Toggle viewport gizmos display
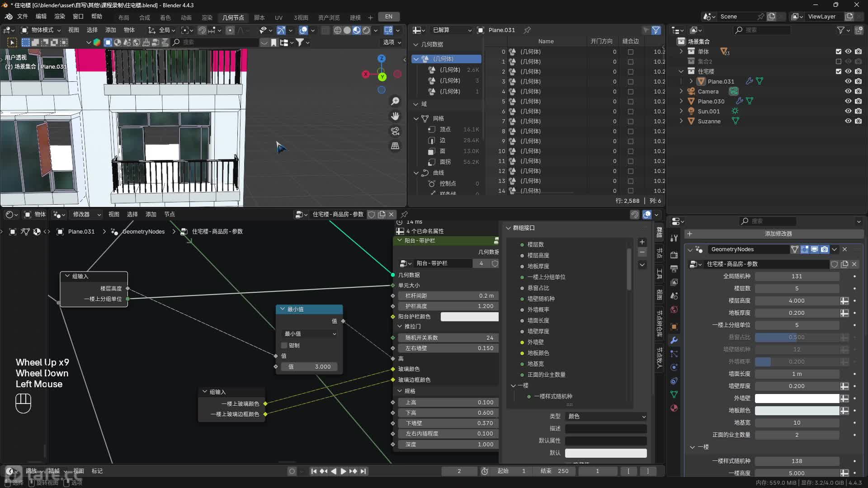Image resolution: width=868 pixels, height=488 pixels. [281, 30]
